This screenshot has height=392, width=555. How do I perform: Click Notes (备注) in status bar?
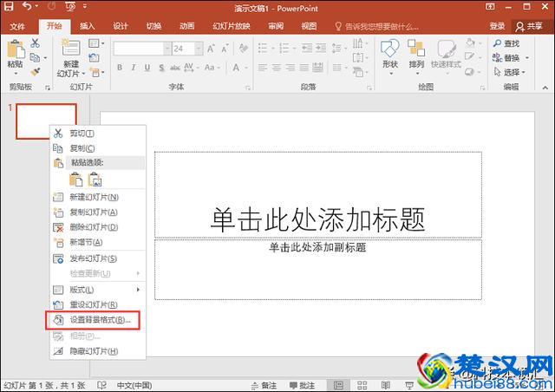[264, 385]
